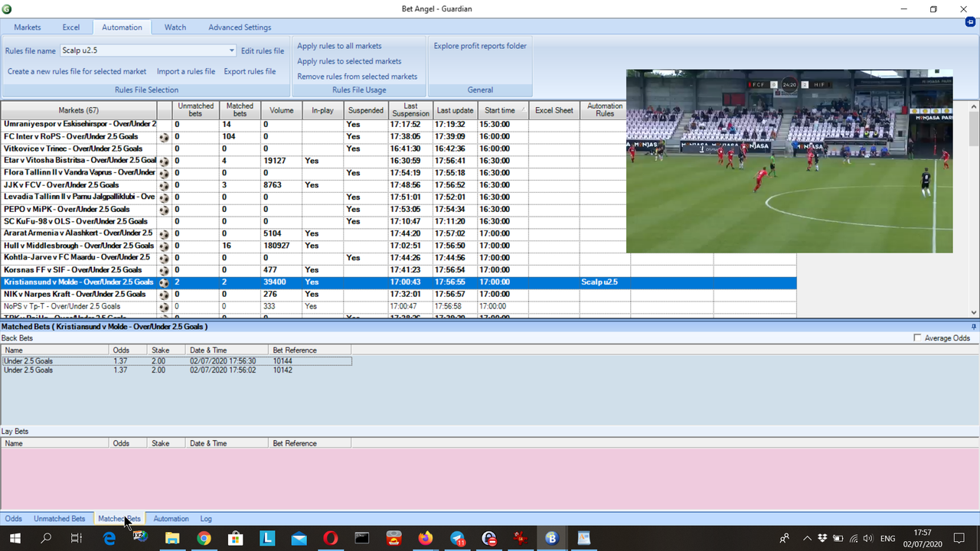Select the Automation ribbon tab
Image resolution: width=980 pixels, height=551 pixels.
[x=122, y=27]
